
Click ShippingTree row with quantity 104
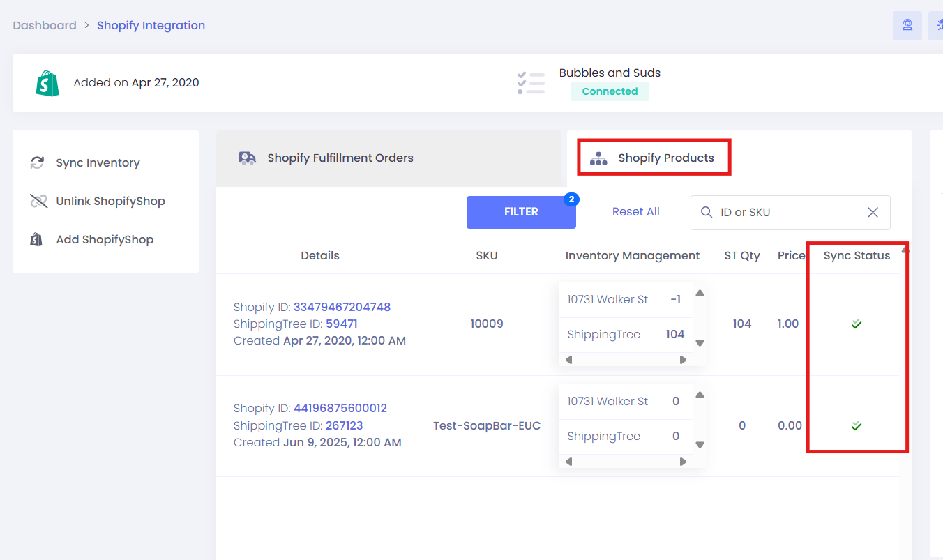click(626, 335)
